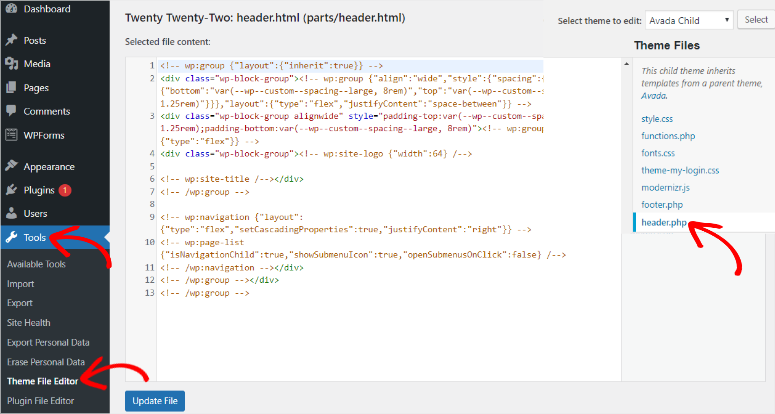Open theme-my-login.css file
The width and height of the screenshot is (775, 414).
coord(680,170)
